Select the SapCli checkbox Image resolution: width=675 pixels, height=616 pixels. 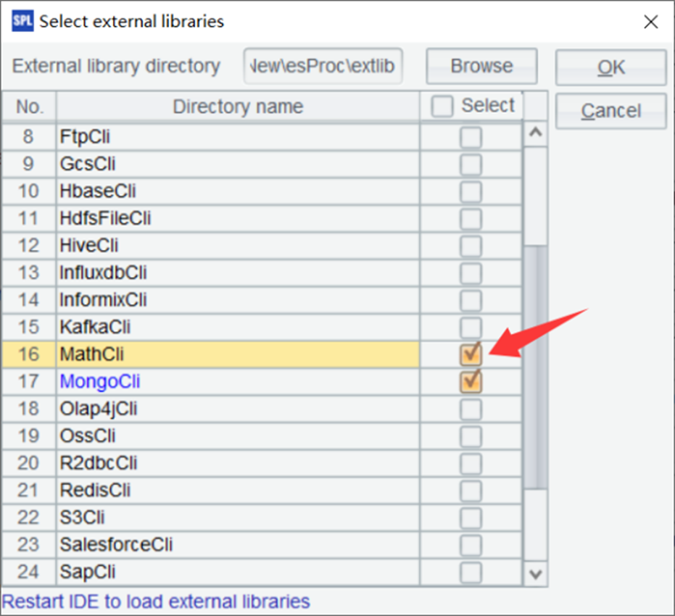(x=471, y=572)
